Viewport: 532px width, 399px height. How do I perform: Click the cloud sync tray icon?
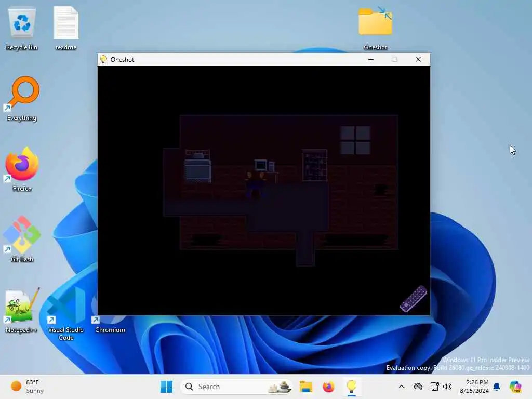click(x=418, y=387)
